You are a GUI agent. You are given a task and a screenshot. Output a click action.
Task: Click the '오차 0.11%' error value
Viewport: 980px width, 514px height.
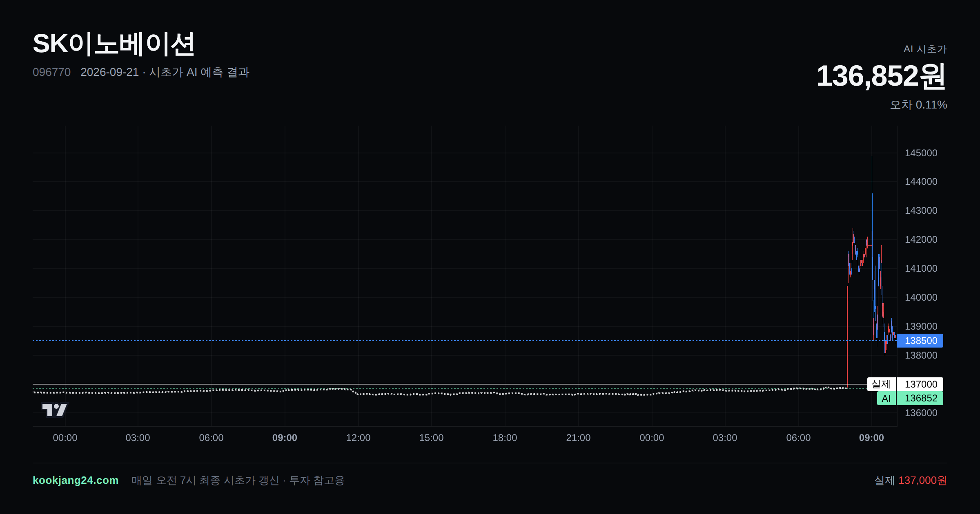918,105
